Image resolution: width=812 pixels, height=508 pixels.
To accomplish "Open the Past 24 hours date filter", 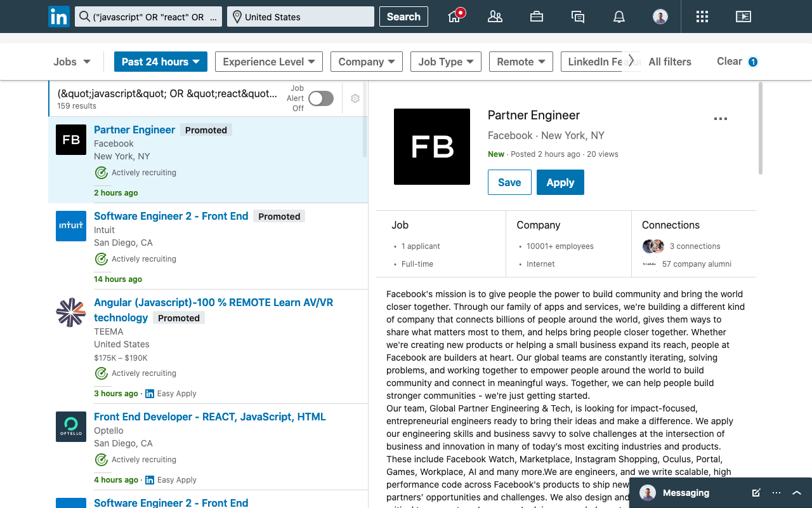I will pos(160,62).
